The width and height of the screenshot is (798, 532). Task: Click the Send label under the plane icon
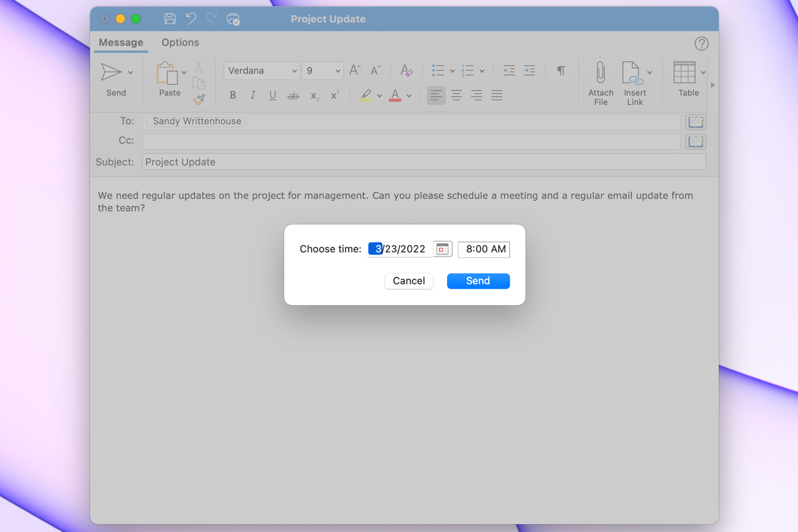coord(116,93)
